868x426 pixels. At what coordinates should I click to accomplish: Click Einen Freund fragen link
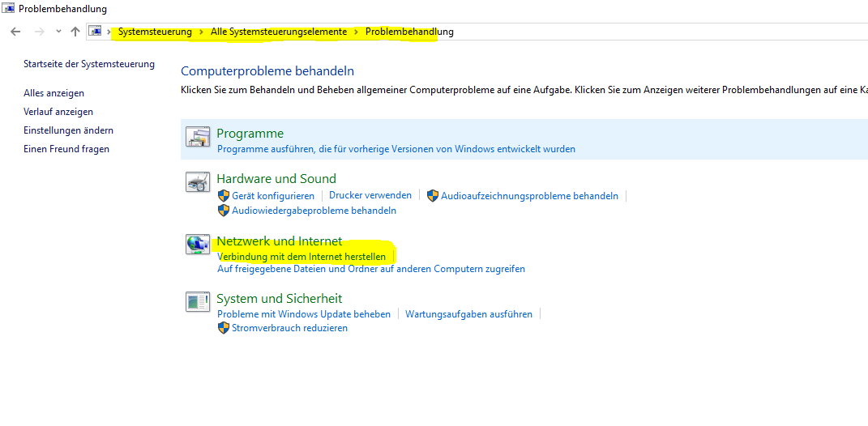point(66,149)
